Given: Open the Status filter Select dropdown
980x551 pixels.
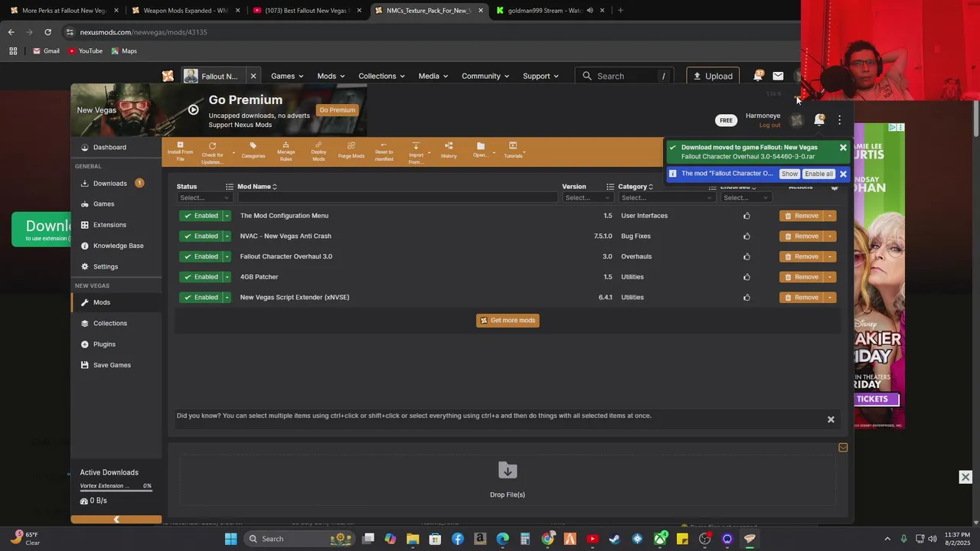Looking at the screenshot, I should point(204,197).
